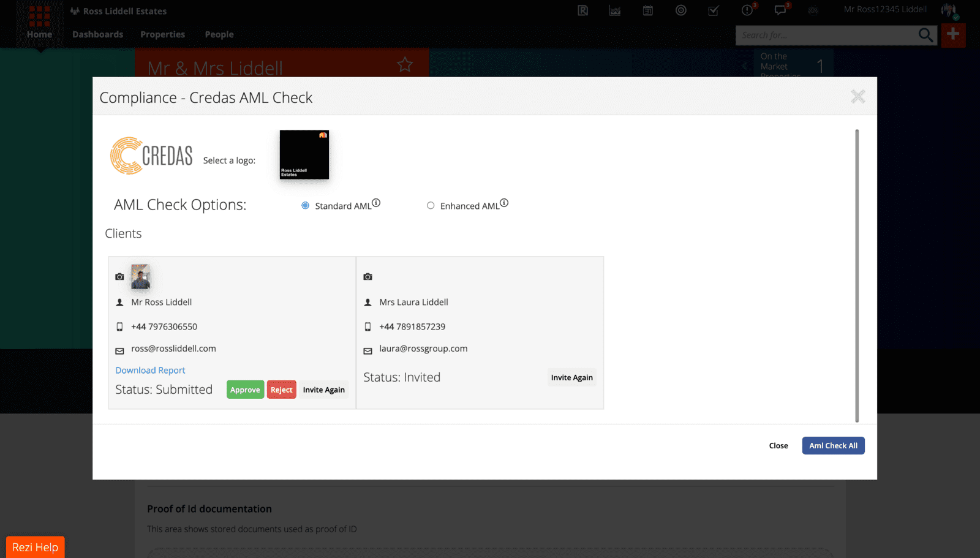
Task: Click Aml Check All button
Action: (833, 445)
